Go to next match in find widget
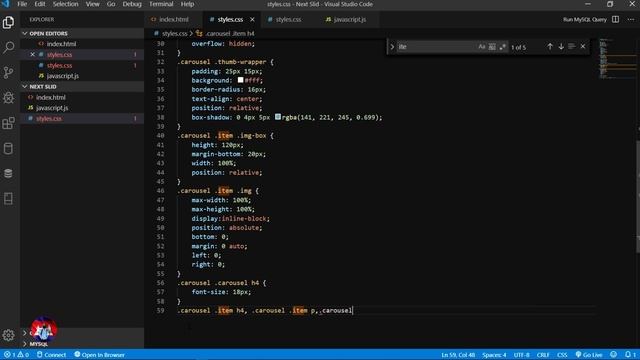This screenshot has height=360, width=640. tap(561, 47)
